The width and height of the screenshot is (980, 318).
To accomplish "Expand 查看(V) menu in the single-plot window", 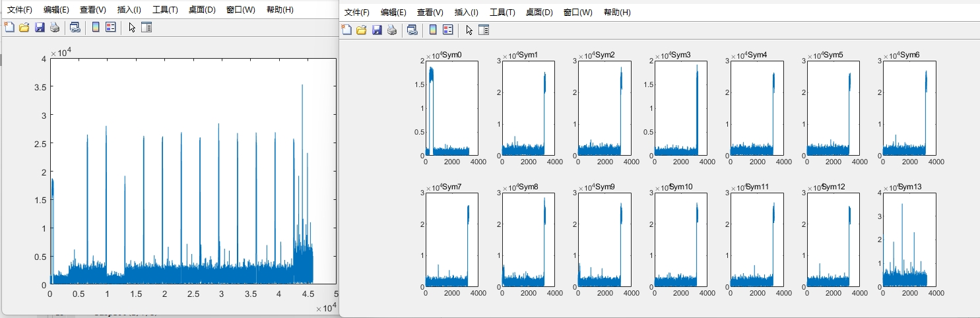I will [x=92, y=10].
